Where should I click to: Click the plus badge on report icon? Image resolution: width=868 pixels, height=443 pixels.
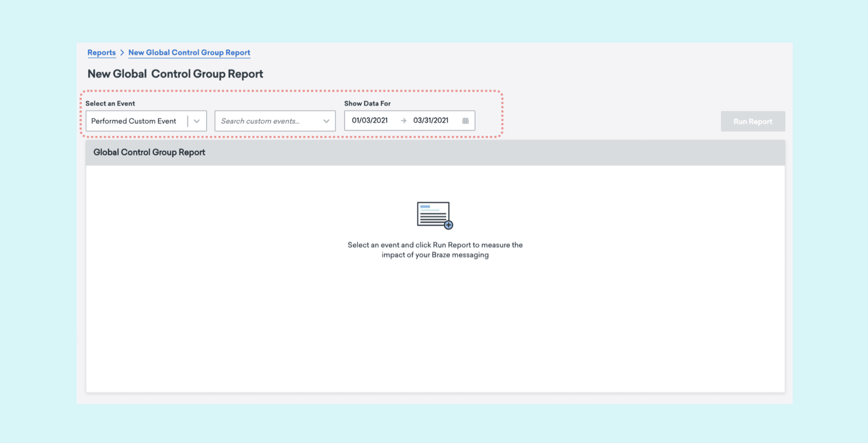coord(448,225)
